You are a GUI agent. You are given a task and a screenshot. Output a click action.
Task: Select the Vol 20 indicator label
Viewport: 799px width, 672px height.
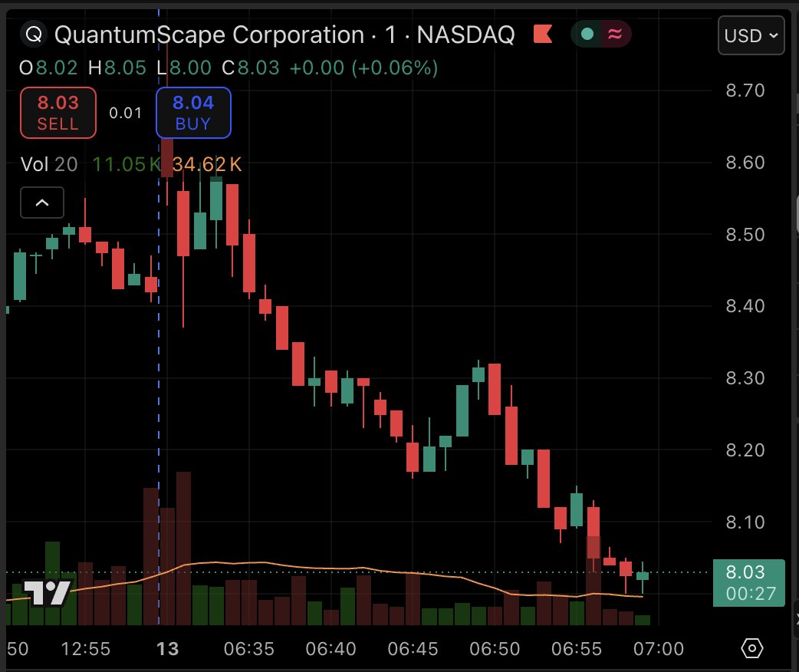pyautogui.click(x=49, y=164)
